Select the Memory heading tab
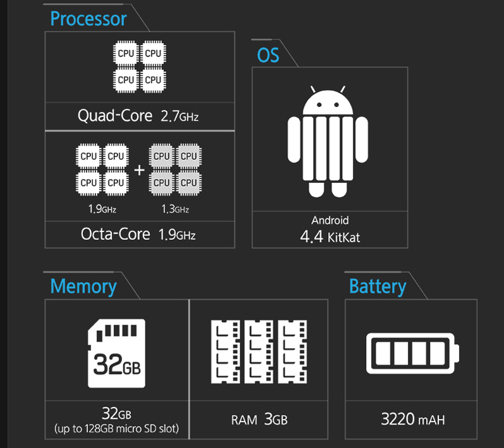 point(83,286)
